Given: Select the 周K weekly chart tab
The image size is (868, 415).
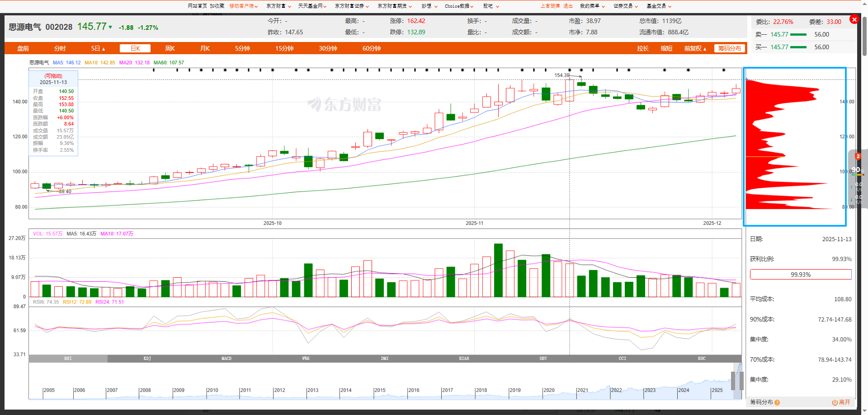Looking at the screenshot, I should (x=170, y=48).
